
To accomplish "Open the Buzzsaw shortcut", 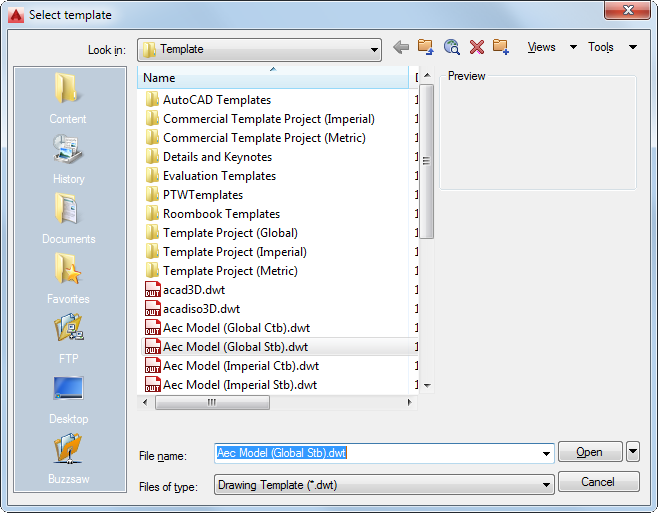I will [x=68, y=460].
